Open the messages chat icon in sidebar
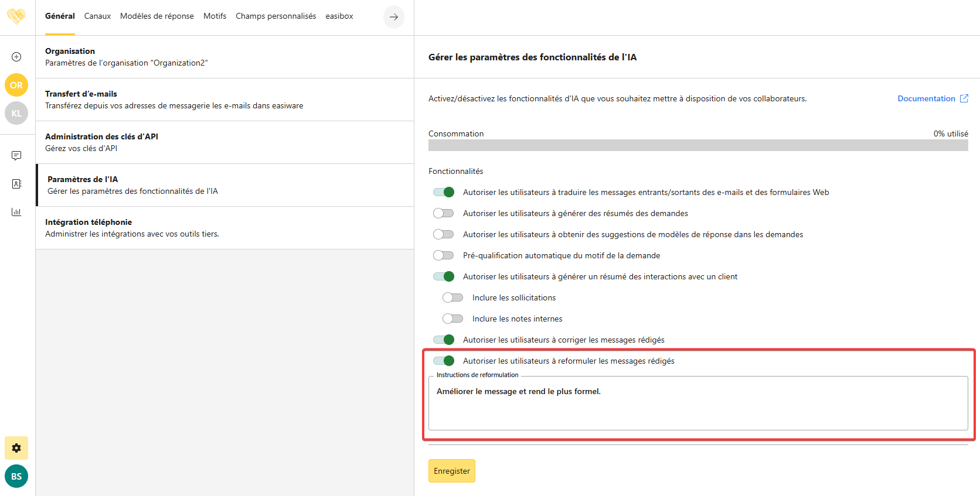The image size is (980, 496). [x=16, y=156]
